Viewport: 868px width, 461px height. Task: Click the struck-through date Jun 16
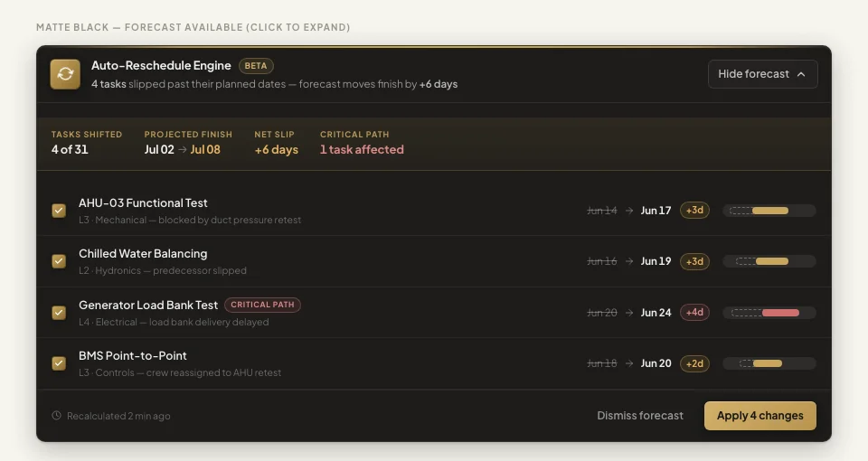pyautogui.click(x=602, y=261)
